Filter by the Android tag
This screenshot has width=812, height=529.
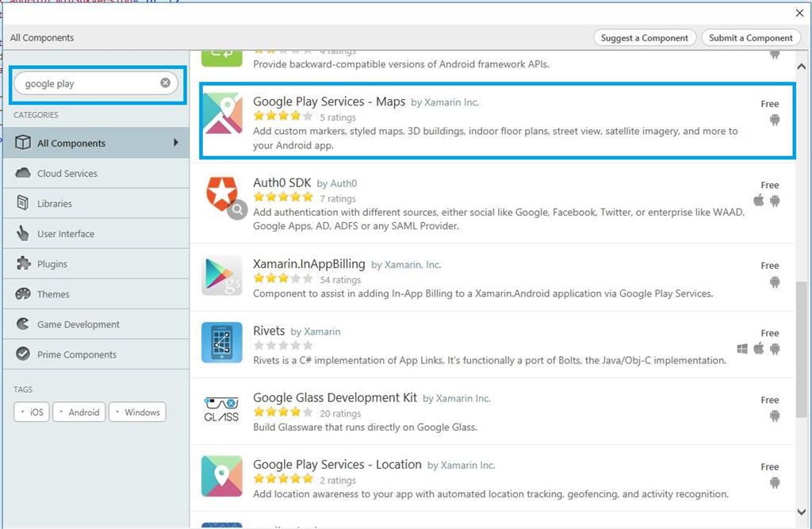(x=79, y=412)
